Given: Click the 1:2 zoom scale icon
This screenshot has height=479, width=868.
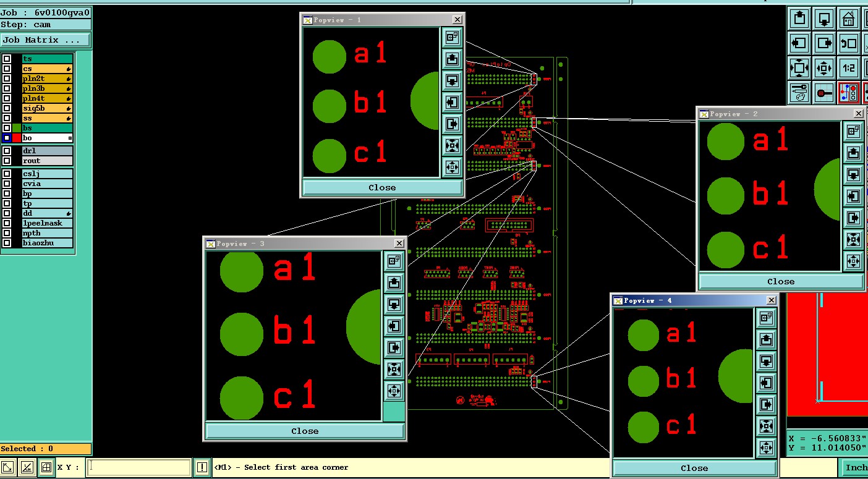Looking at the screenshot, I should coord(848,68).
